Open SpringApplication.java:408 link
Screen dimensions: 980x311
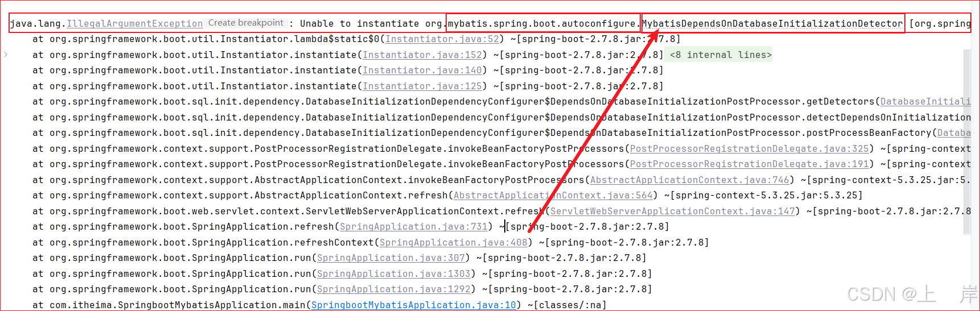coord(454,243)
